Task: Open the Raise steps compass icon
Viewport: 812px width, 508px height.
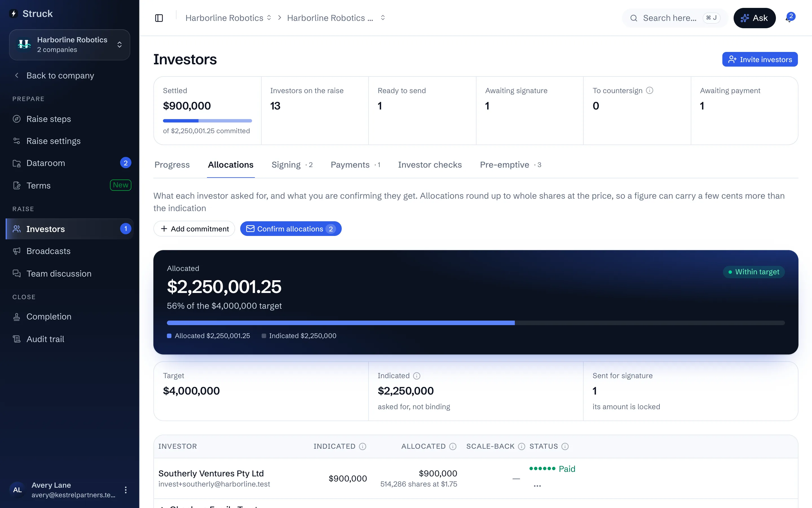Action: 17,119
